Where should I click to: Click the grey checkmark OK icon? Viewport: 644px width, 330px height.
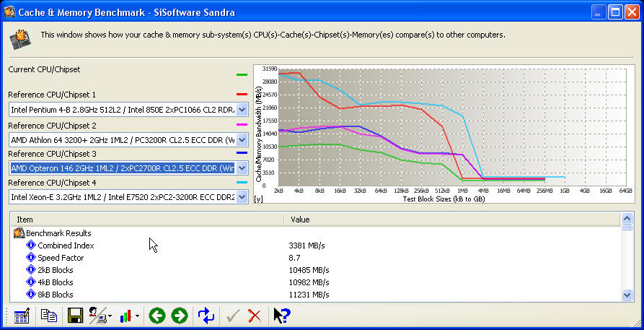[x=233, y=316]
